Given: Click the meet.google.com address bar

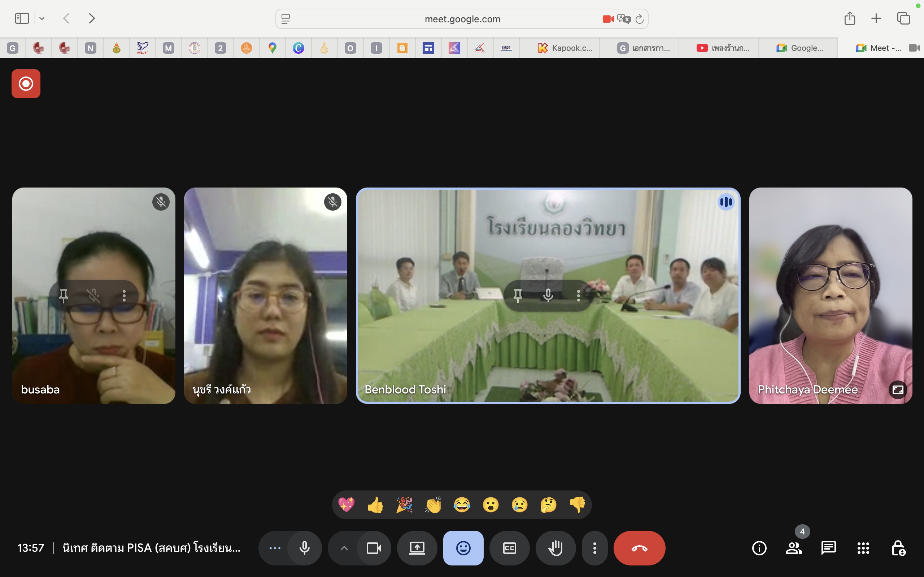Looking at the screenshot, I should point(462,19).
